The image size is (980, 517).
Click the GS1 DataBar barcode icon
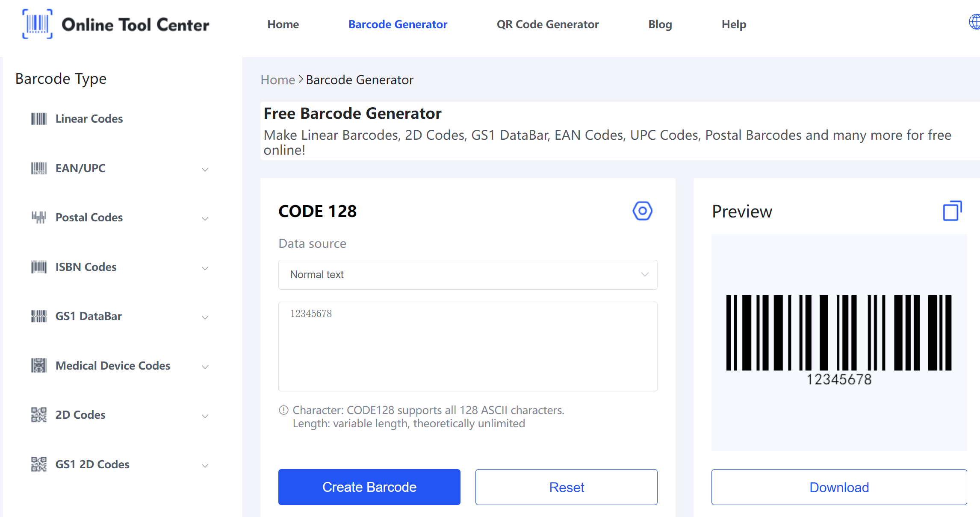pyautogui.click(x=37, y=315)
